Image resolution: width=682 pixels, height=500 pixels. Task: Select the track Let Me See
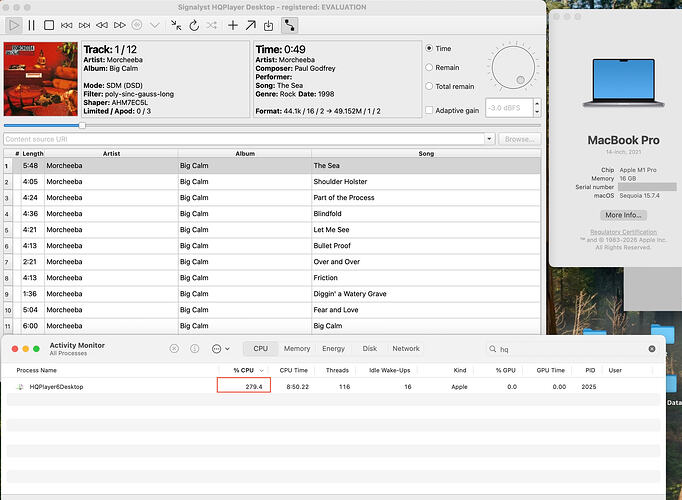[x=272, y=230]
